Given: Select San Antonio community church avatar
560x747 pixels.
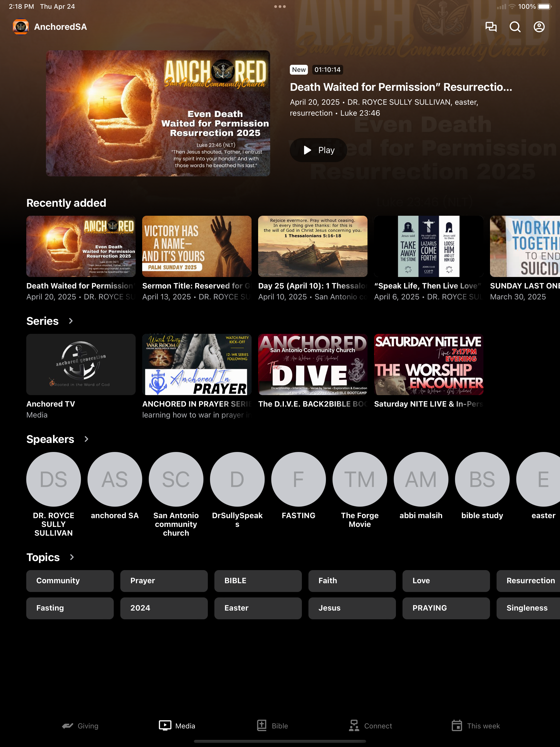Looking at the screenshot, I should pyautogui.click(x=176, y=479).
